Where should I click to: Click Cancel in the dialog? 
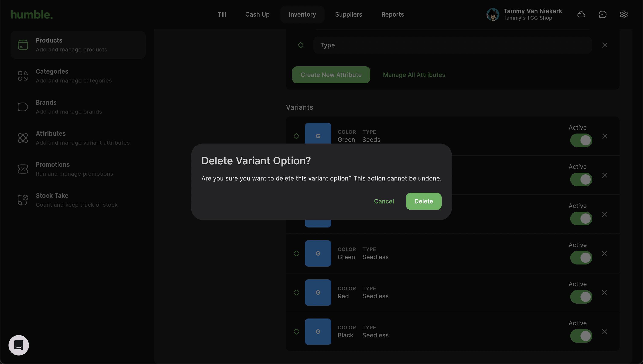click(x=384, y=201)
